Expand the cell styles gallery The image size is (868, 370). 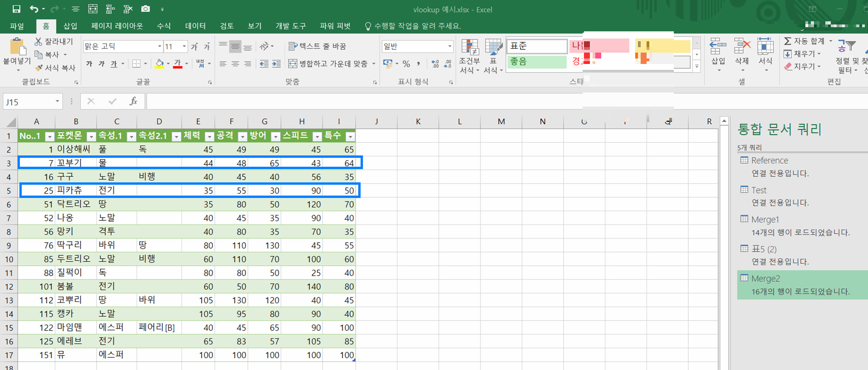click(697, 66)
